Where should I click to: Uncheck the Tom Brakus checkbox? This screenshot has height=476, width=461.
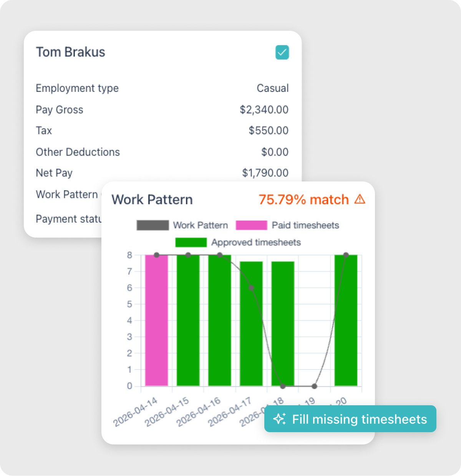click(282, 52)
